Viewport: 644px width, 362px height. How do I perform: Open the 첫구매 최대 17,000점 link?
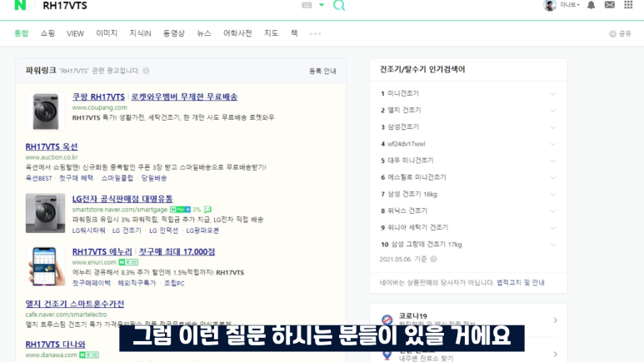click(177, 251)
